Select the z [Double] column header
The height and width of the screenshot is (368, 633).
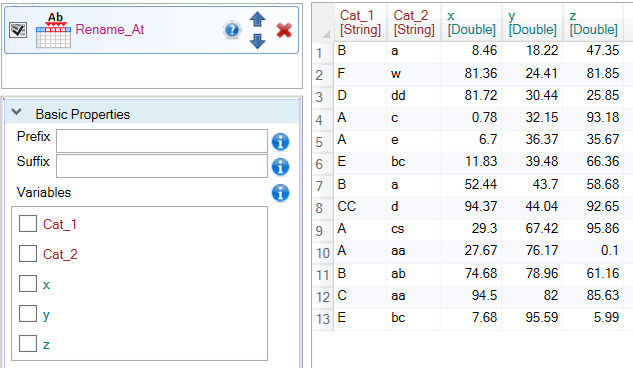[593, 22]
